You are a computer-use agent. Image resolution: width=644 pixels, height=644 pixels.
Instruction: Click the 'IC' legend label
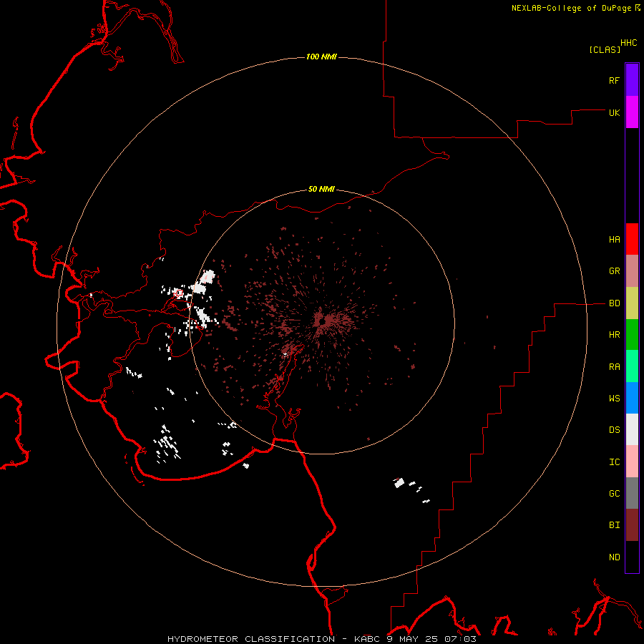(x=615, y=462)
